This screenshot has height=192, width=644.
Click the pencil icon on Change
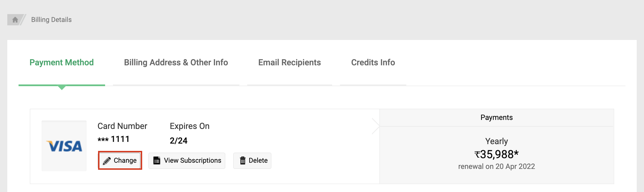click(107, 161)
